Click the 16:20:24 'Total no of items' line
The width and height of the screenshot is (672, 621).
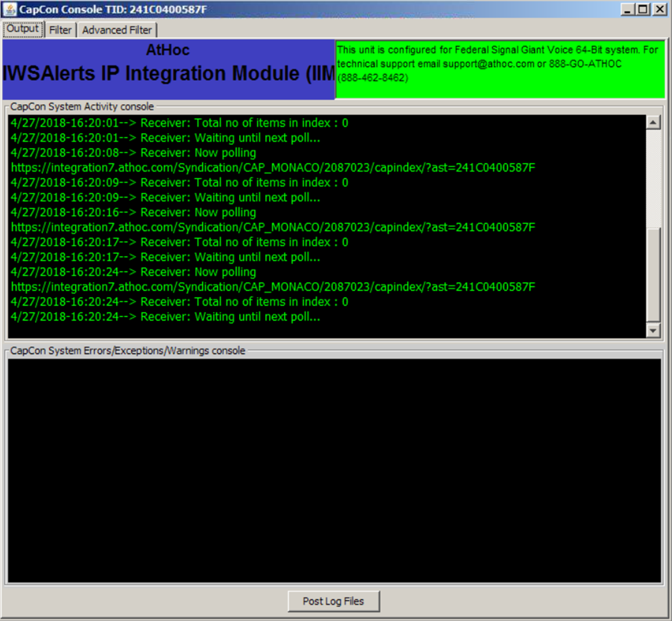(180, 302)
